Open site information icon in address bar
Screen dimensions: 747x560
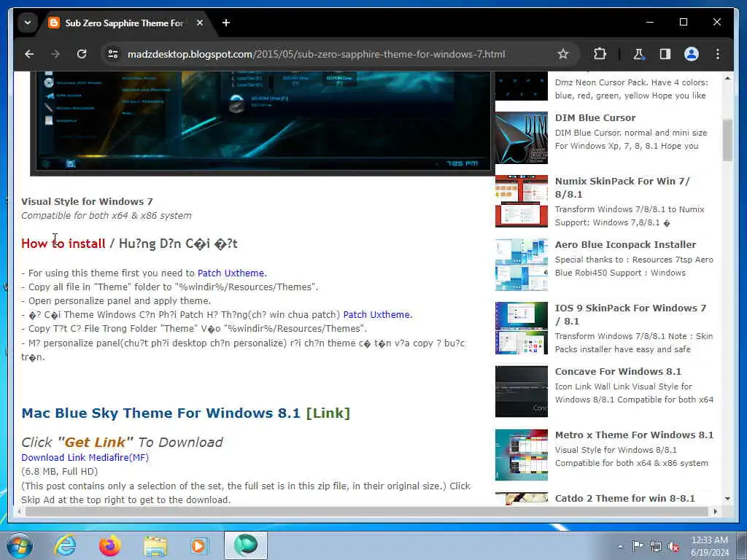[x=113, y=54]
